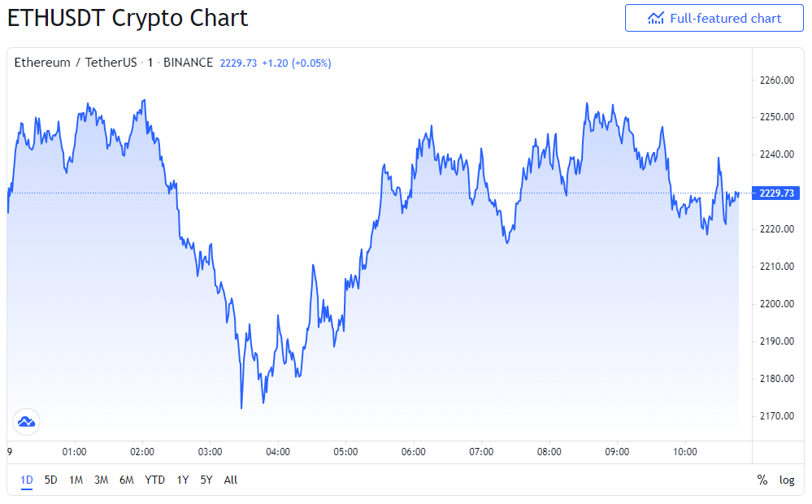Select the 1M time range
812x504 pixels.
[x=76, y=480]
